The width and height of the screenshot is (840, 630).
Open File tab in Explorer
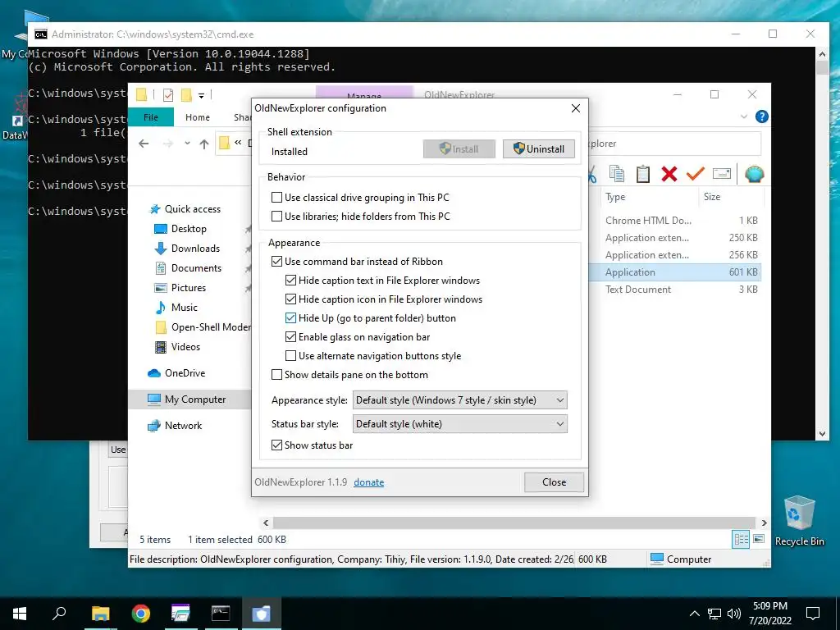(x=151, y=116)
